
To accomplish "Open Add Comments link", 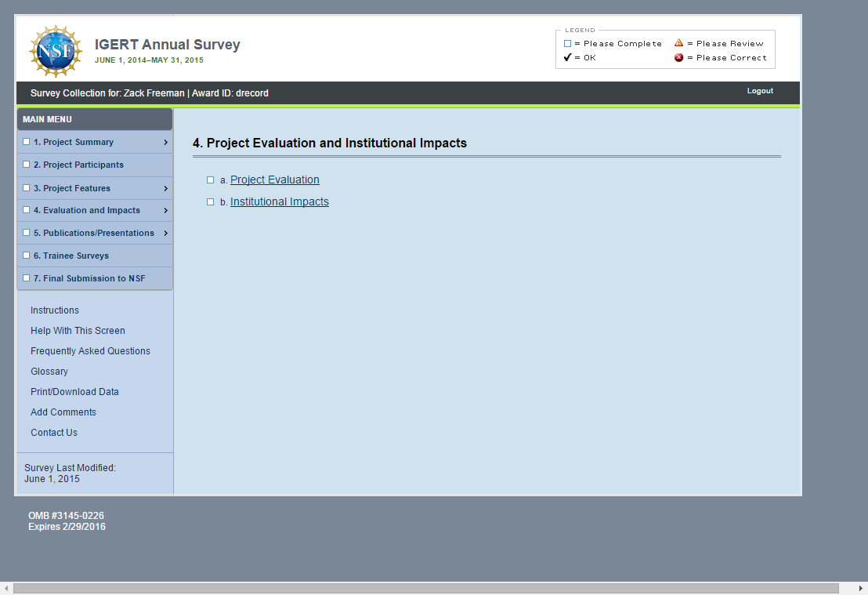I will tap(63, 412).
